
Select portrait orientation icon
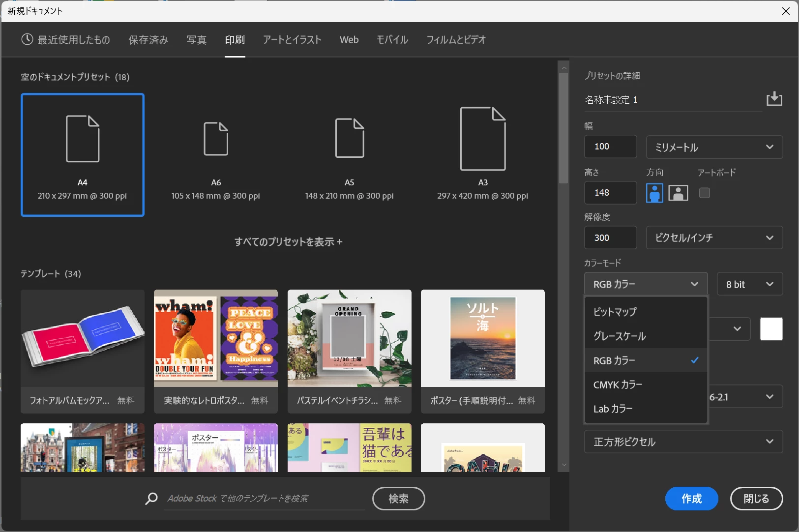654,193
